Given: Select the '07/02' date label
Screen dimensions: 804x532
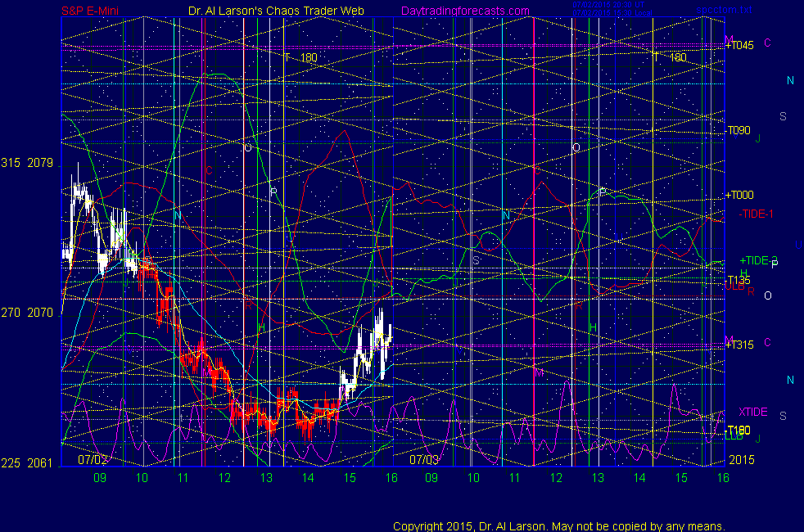Looking at the screenshot, I should tap(93, 459).
